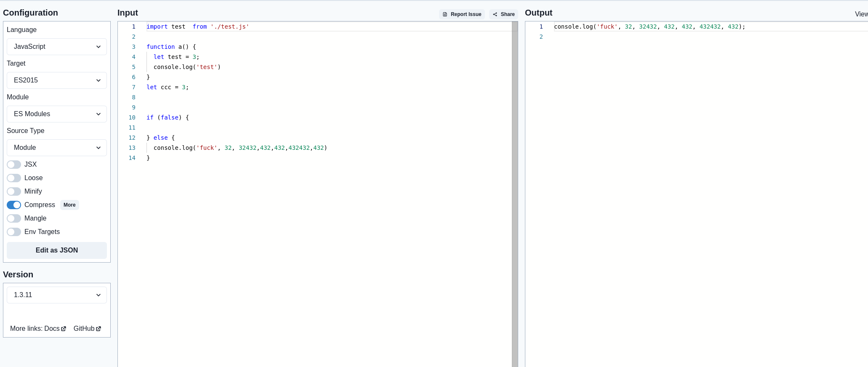Click input line number 14
Image resolution: width=868 pixels, height=367 pixels.
tap(132, 158)
